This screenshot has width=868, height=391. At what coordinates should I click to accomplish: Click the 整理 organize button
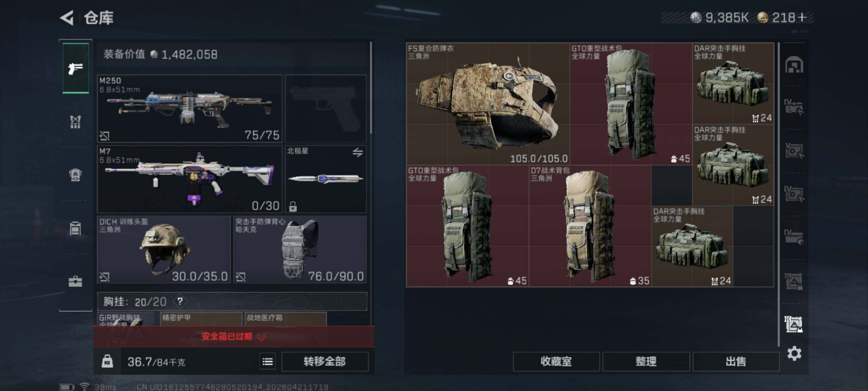click(646, 361)
